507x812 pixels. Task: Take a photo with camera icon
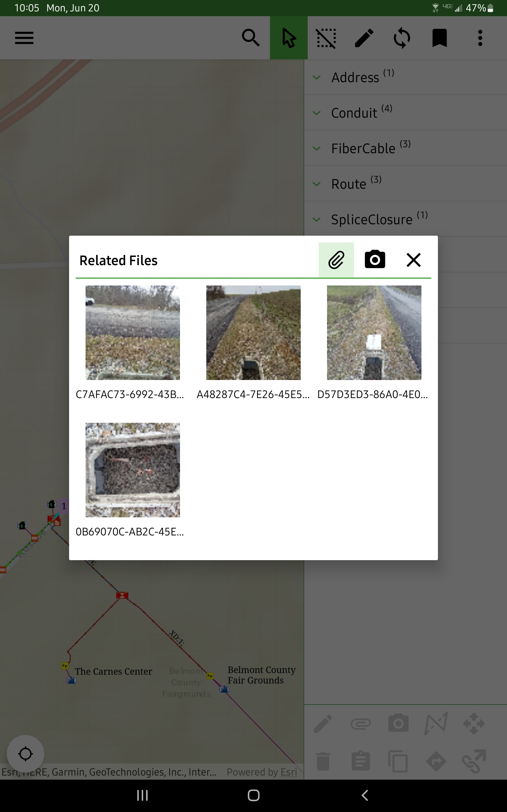click(x=375, y=260)
